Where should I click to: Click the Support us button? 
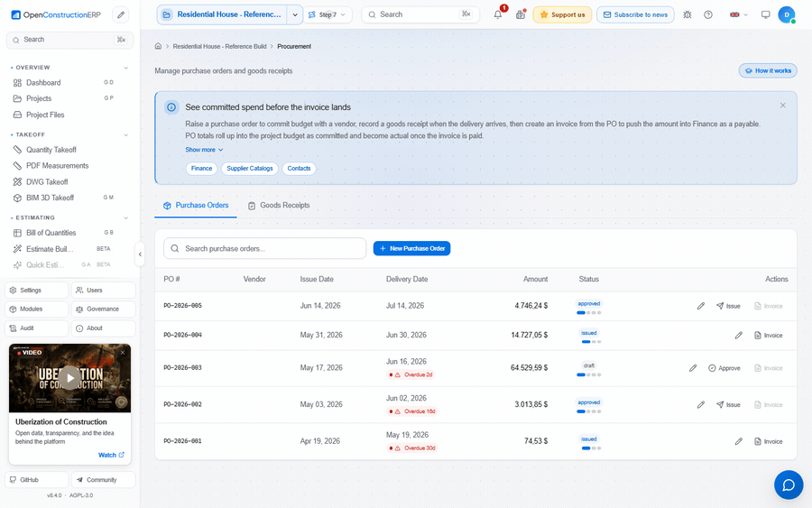click(562, 15)
